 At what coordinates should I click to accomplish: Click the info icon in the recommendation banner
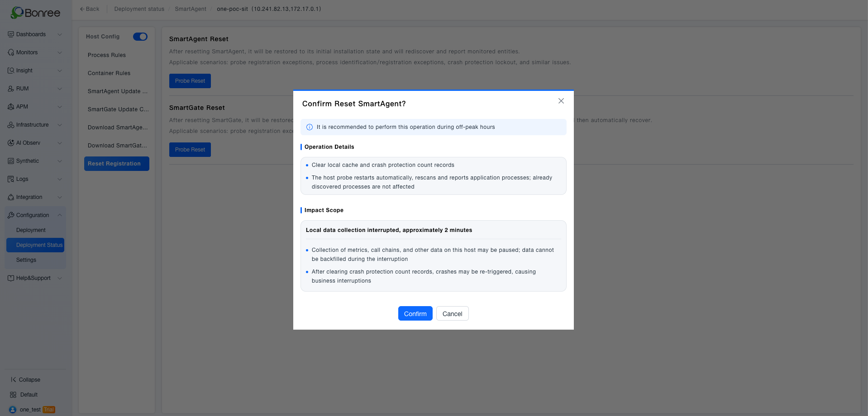[x=310, y=127]
